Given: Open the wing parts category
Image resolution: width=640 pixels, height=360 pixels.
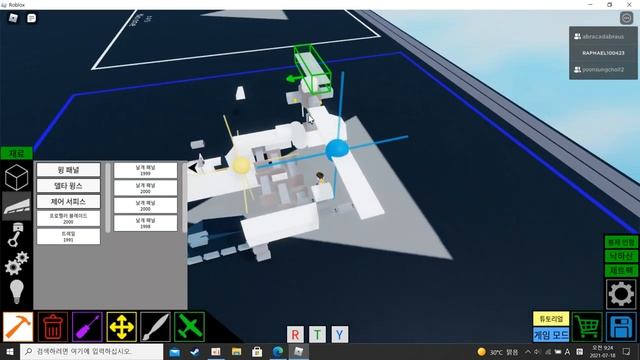Looking at the screenshot, I should 16,206.
